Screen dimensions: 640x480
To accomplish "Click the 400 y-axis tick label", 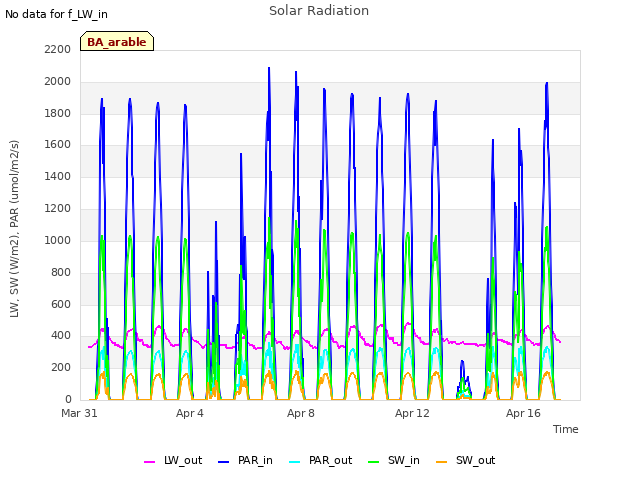I will click(61, 336).
